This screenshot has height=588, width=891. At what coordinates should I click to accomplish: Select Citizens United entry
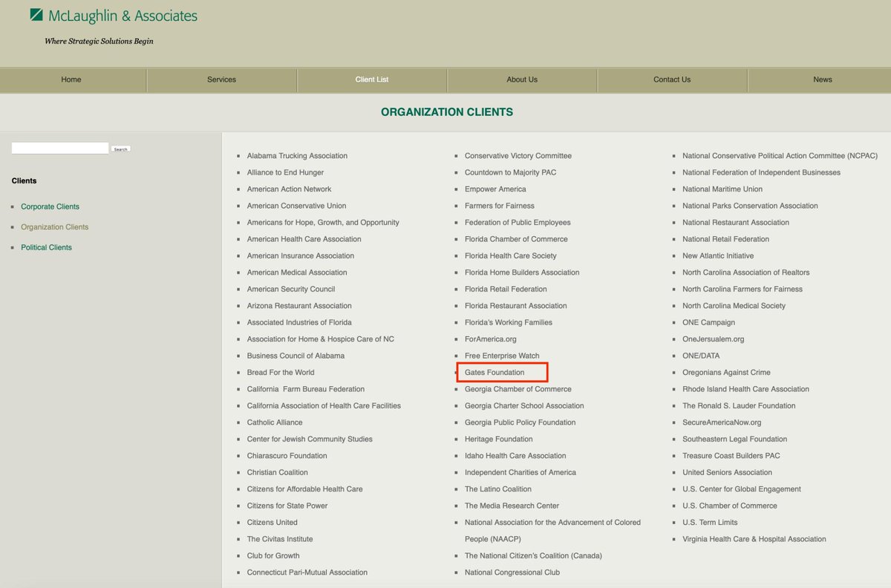coord(272,523)
